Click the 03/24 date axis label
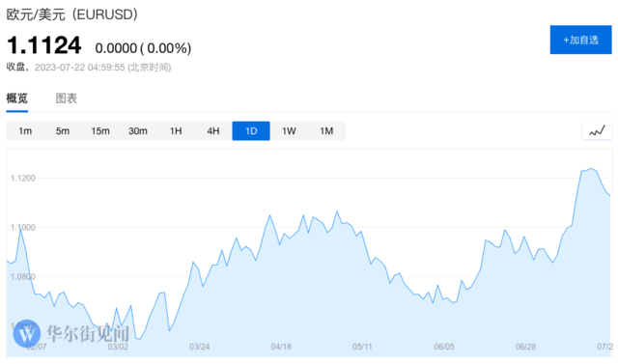The height and width of the screenshot is (364, 618). pyautogui.click(x=200, y=347)
